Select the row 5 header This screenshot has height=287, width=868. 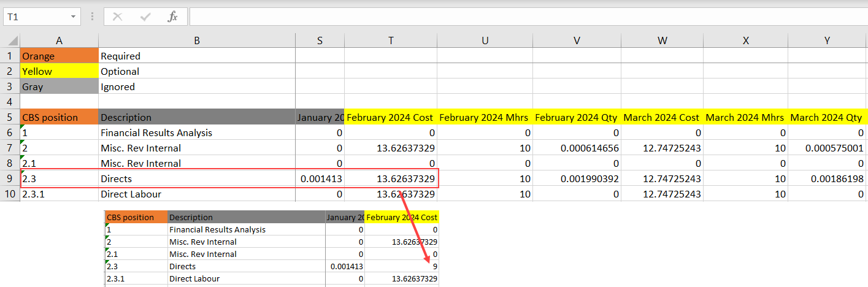(10, 117)
